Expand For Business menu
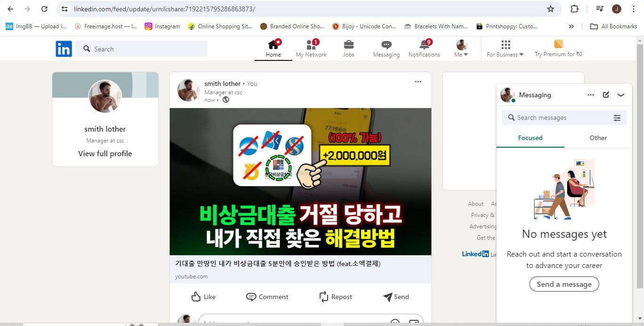Viewport: 644px width, 326px height. [x=505, y=49]
